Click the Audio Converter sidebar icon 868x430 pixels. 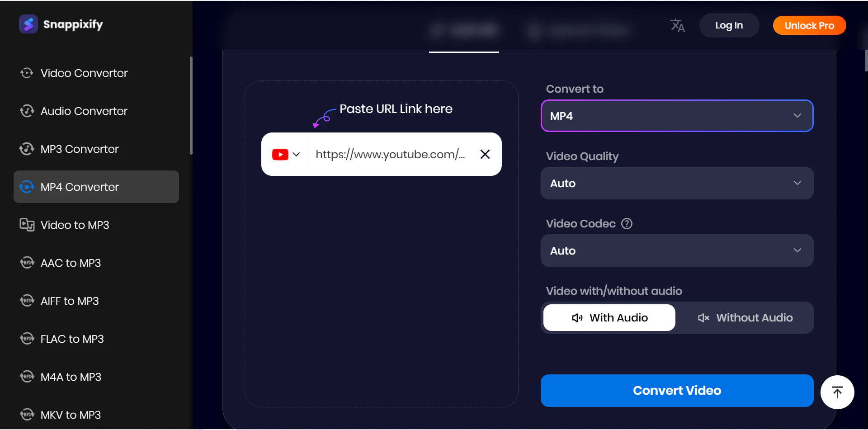coord(27,111)
